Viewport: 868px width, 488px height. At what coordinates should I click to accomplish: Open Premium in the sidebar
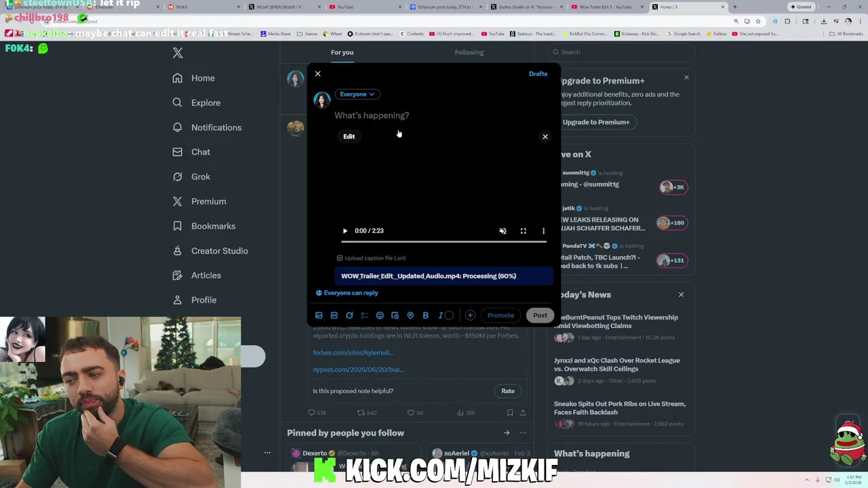coord(199,201)
